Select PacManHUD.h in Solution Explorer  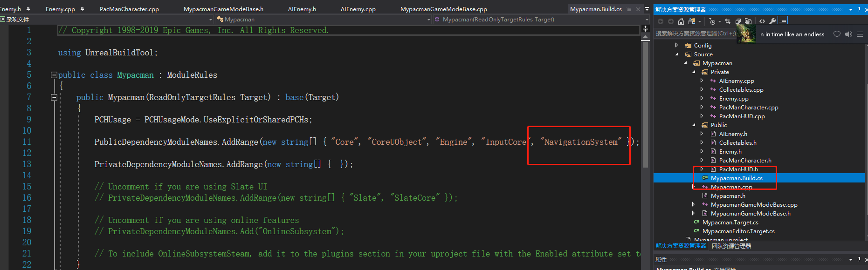[738, 169]
